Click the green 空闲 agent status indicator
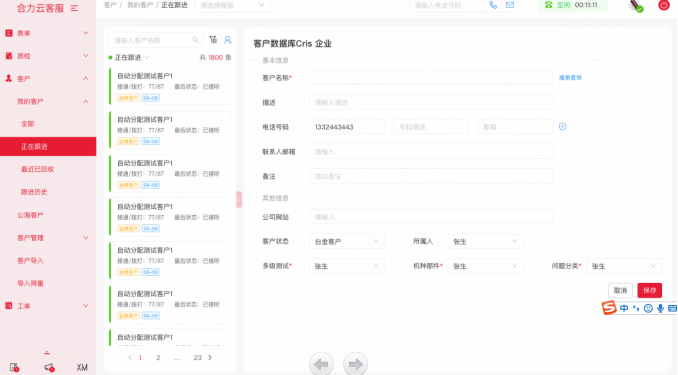This screenshot has height=375, width=678. (x=572, y=5)
